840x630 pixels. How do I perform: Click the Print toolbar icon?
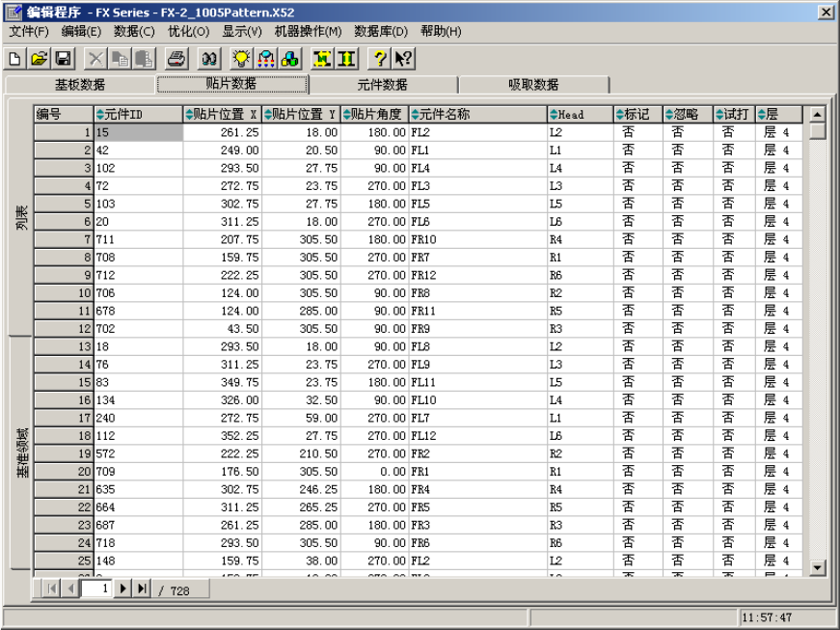click(x=176, y=59)
